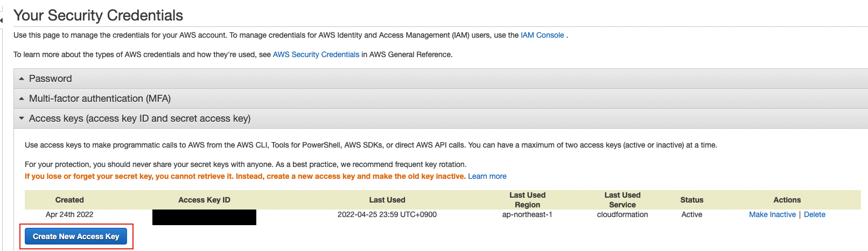Image resolution: width=868 pixels, height=251 pixels.
Task: Open the AWS Security Credentials reference link
Action: [x=316, y=54]
